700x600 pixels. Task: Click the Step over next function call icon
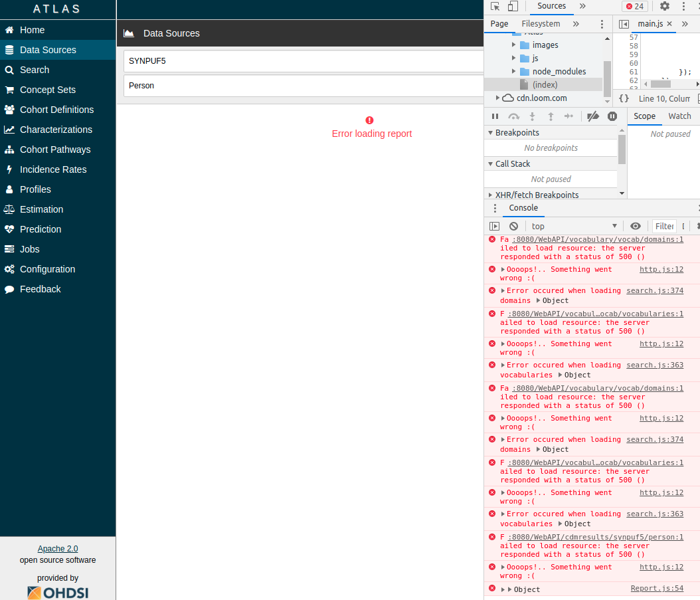(513, 116)
